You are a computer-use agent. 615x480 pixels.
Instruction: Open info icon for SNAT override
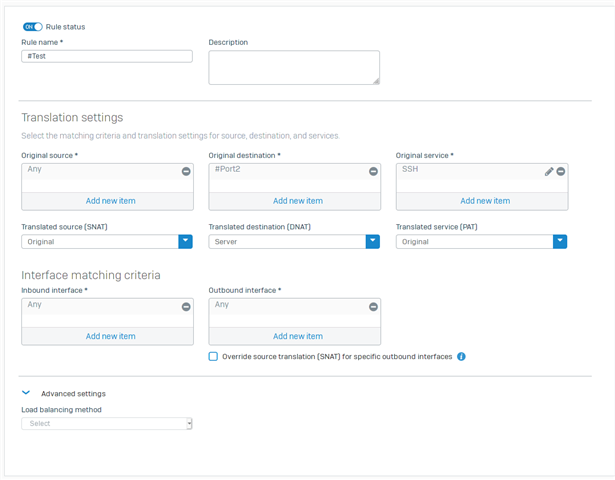pos(461,356)
